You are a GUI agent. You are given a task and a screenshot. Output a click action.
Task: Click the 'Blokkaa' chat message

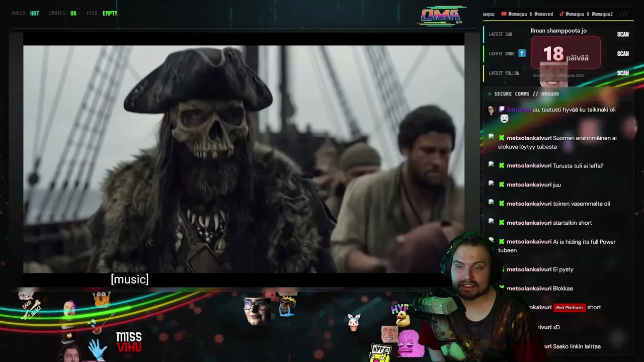pos(562,289)
